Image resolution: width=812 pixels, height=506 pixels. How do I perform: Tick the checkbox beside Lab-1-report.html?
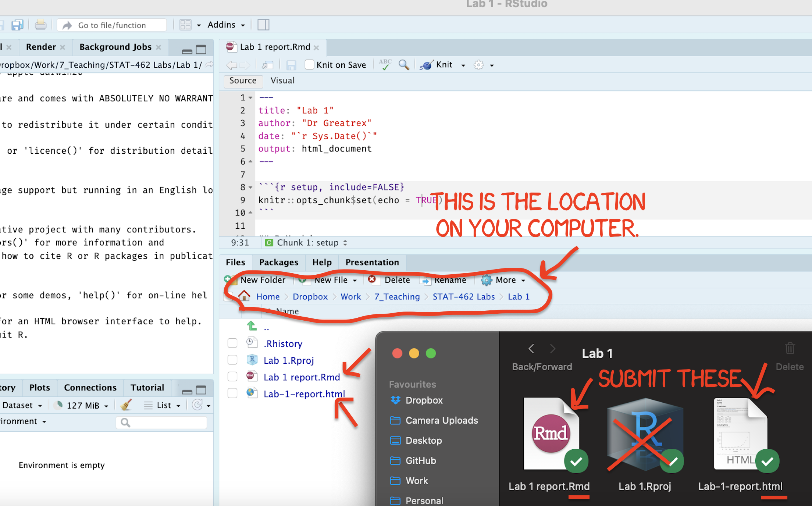tap(232, 393)
